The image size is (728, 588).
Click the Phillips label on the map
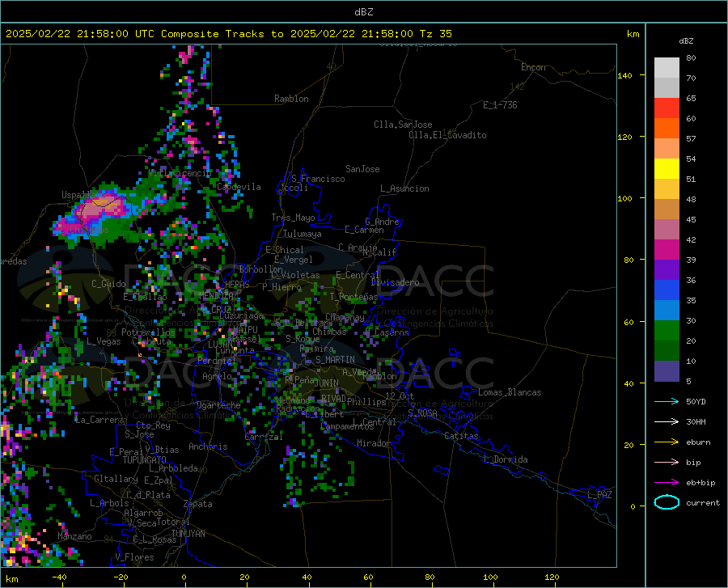point(366,401)
